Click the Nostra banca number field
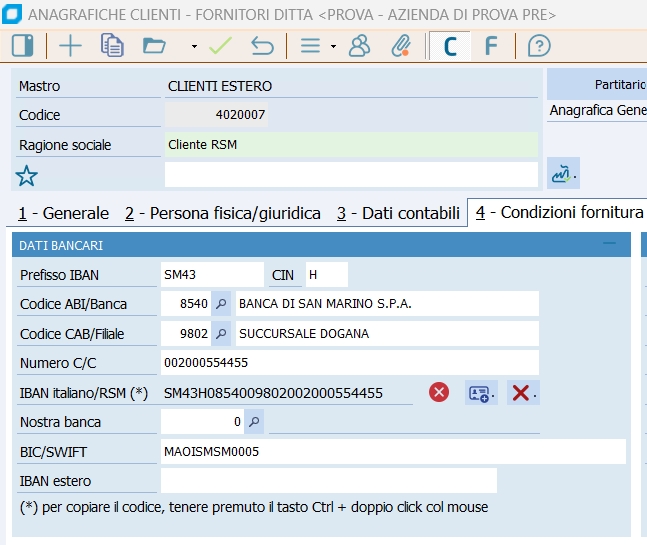647x545 pixels. click(x=203, y=422)
